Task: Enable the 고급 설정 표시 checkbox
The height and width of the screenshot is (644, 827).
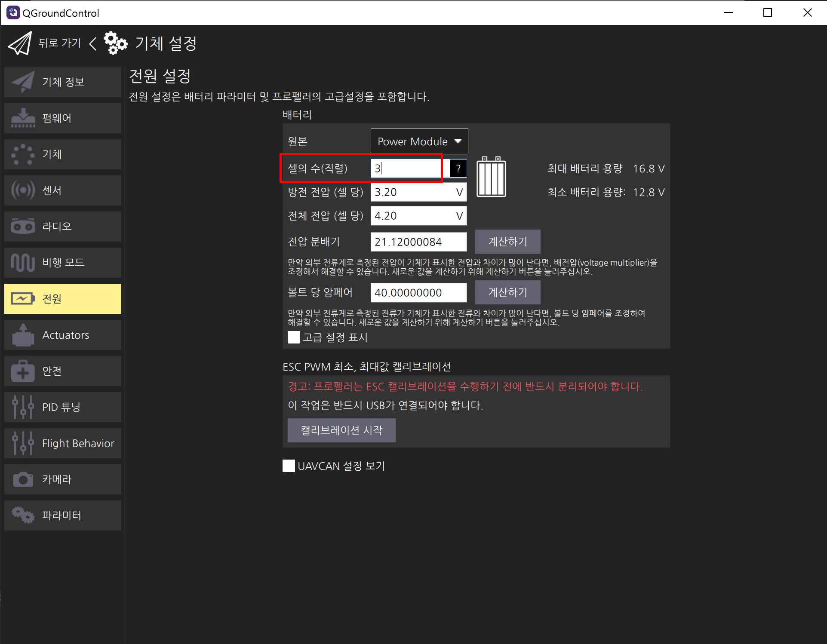Action: click(294, 337)
